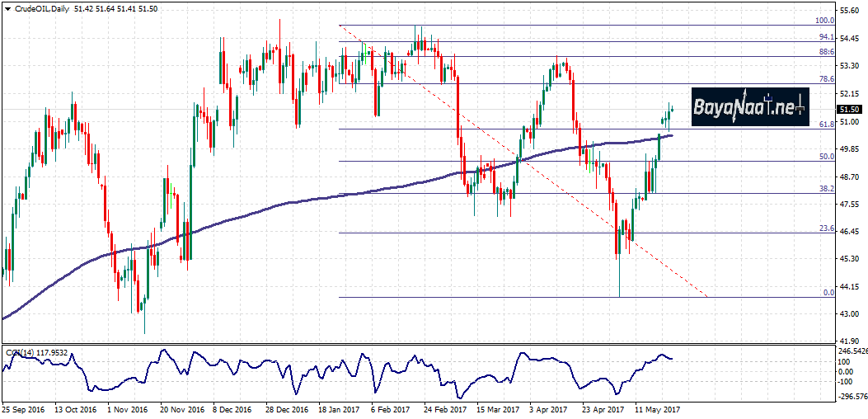Select the 38.2 Fibonacci level label
The height and width of the screenshot is (419, 868).
tap(827, 188)
